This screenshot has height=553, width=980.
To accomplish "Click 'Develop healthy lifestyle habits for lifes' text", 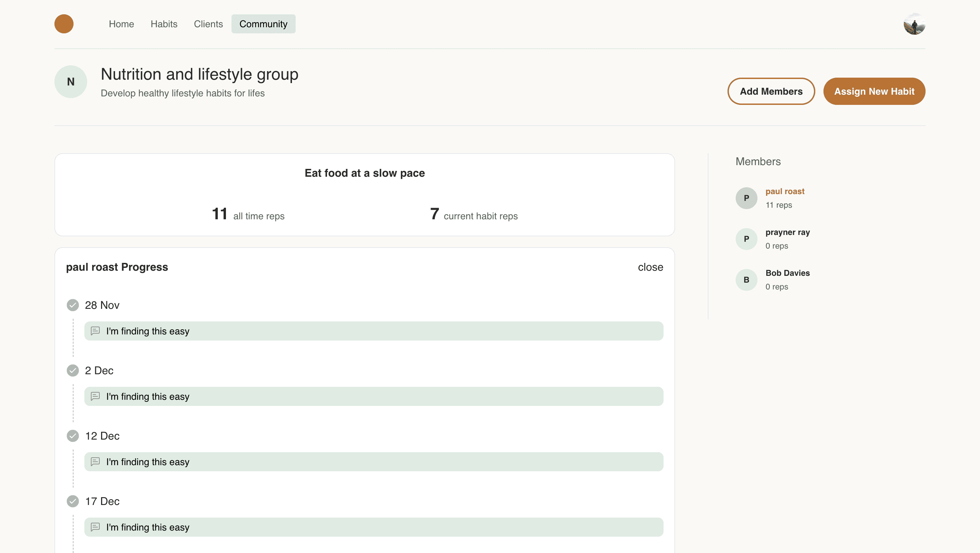I will tap(183, 93).
